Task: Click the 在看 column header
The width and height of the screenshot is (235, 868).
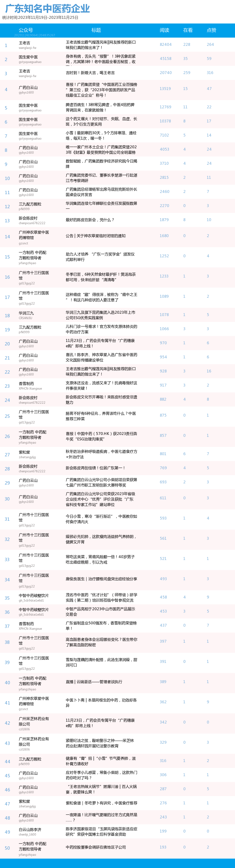Action: [x=188, y=30]
